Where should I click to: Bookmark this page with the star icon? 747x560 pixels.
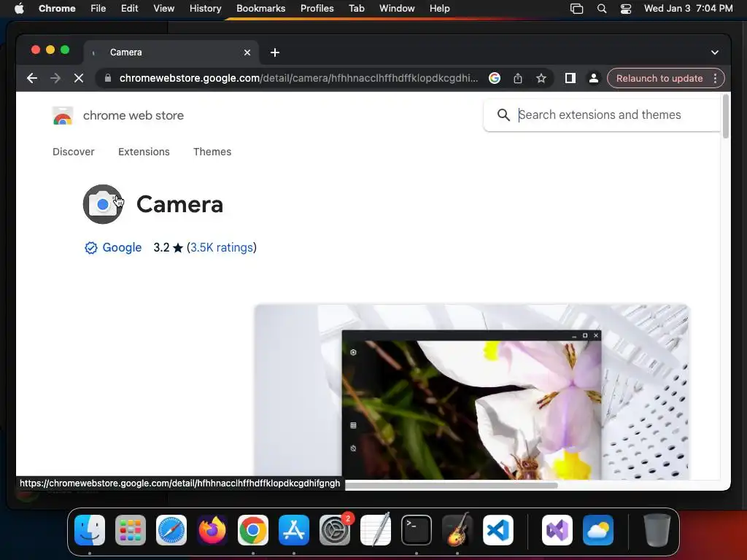tap(541, 78)
